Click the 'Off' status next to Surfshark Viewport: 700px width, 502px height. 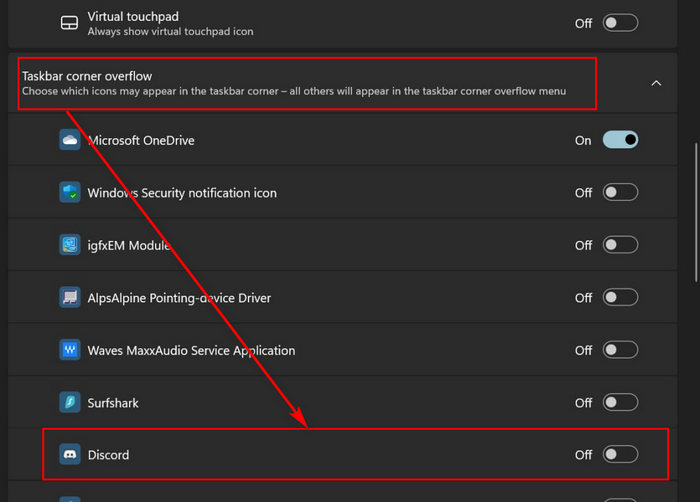click(x=583, y=403)
